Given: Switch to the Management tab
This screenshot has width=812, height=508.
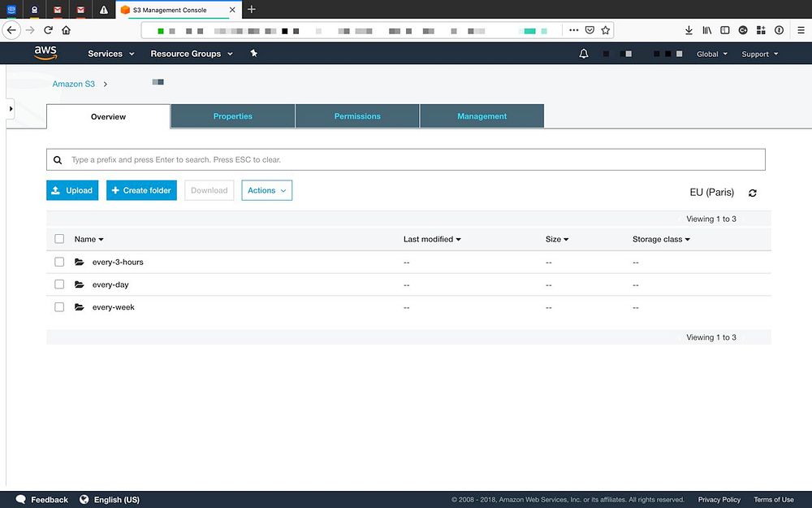Looking at the screenshot, I should (x=482, y=116).
